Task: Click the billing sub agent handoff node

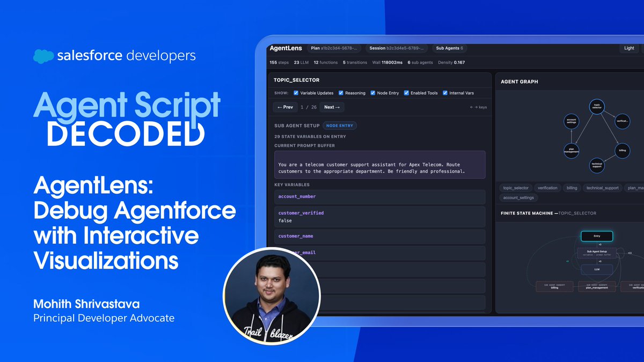Action: (554, 287)
